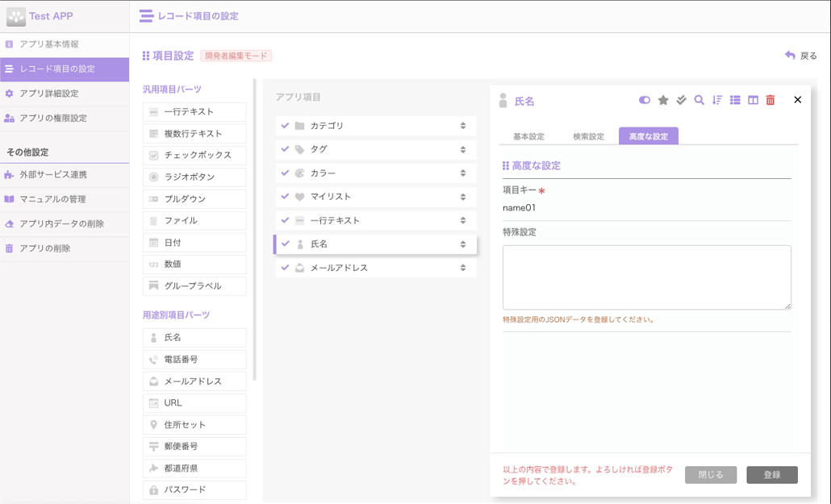Viewport: 831px width, 504px height.
Task: Select the メールアドレス part in 用途別項目パーツ
Action: (x=194, y=381)
